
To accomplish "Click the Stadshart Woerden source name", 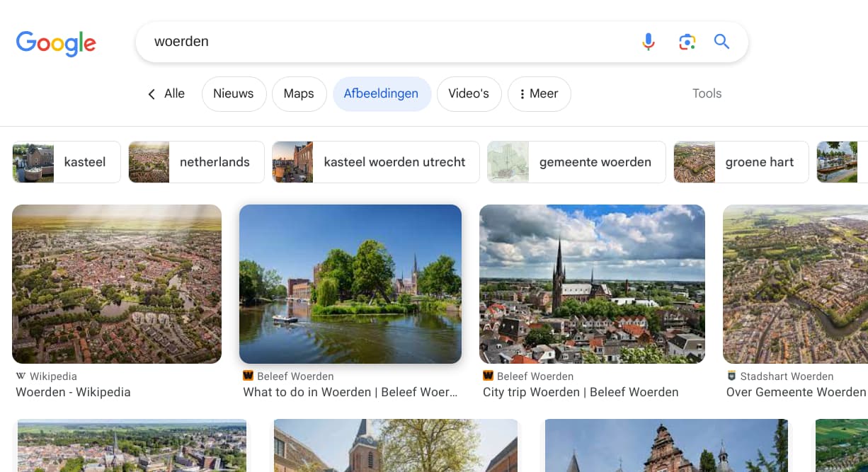I will click(787, 376).
